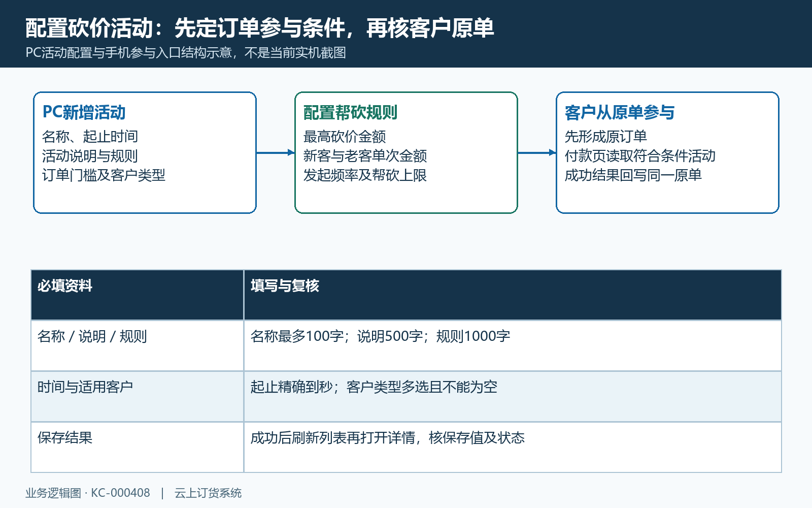
Task: Select the cell 时间与适用客户
Action: pos(138,397)
